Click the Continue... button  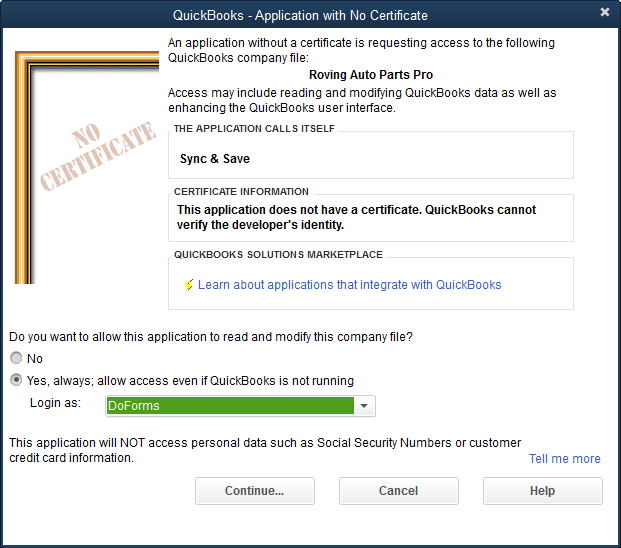point(255,491)
